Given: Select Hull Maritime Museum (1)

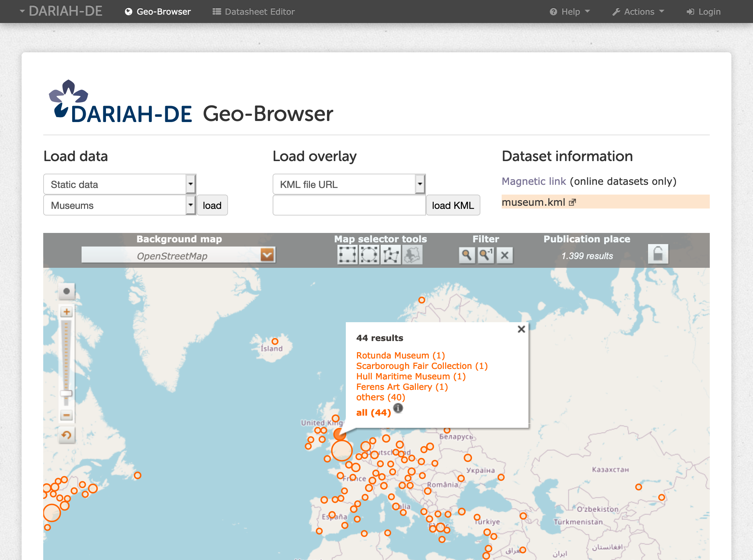Looking at the screenshot, I should [411, 376].
